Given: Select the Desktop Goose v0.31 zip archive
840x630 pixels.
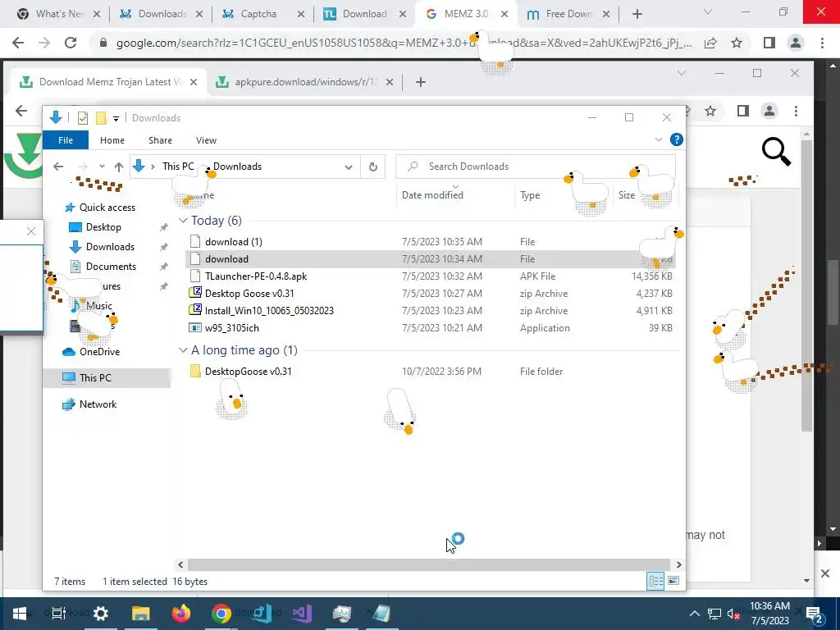Looking at the screenshot, I should 249,294.
